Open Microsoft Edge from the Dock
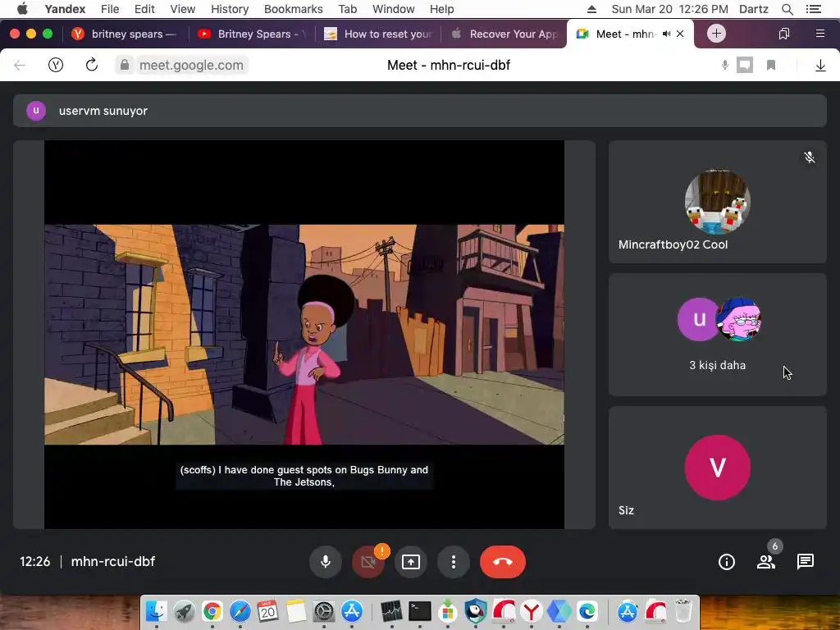This screenshot has width=840, height=630. 587,610
